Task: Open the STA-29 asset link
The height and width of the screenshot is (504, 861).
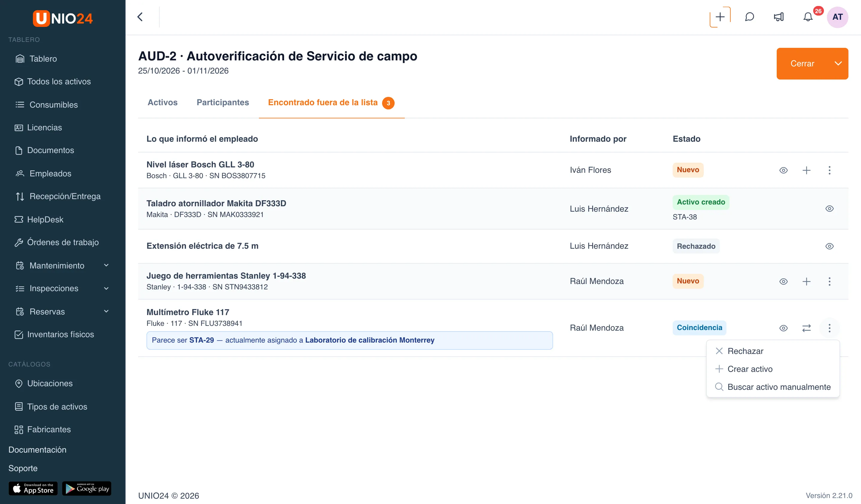Action: pyautogui.click(x=201, y=340)
